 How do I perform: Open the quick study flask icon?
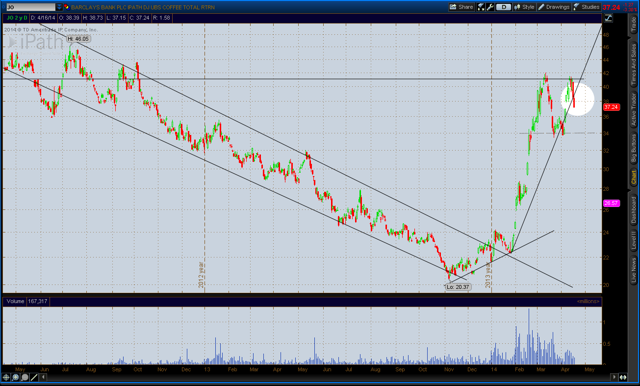[x=481, y=7]
